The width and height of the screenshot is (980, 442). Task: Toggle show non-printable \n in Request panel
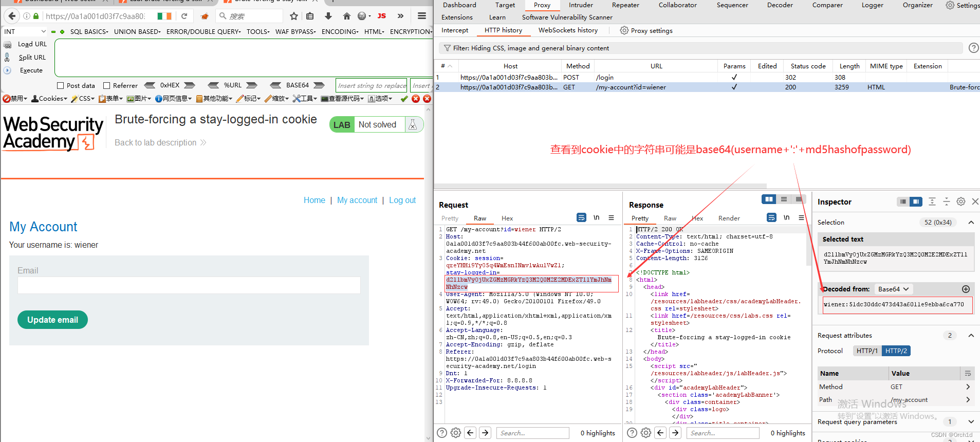tap(597, 217)
